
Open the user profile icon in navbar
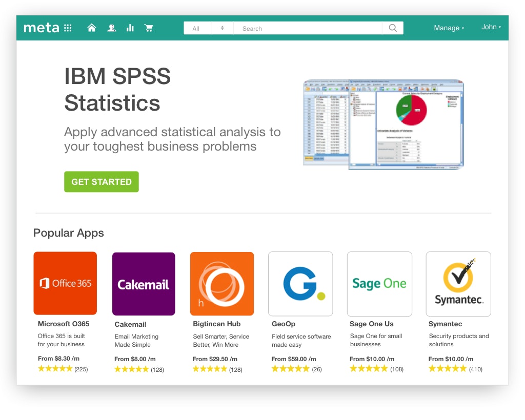point(111,28)
